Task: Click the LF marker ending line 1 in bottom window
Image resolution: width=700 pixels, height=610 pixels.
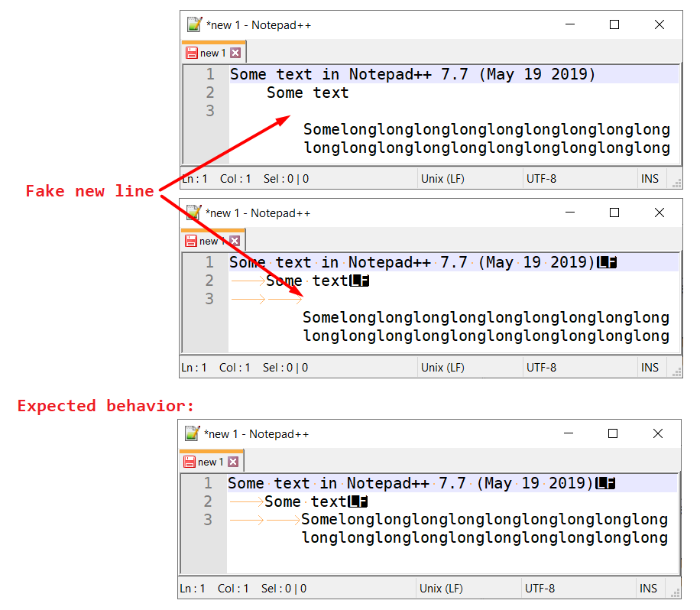Action: pos(605,483)
